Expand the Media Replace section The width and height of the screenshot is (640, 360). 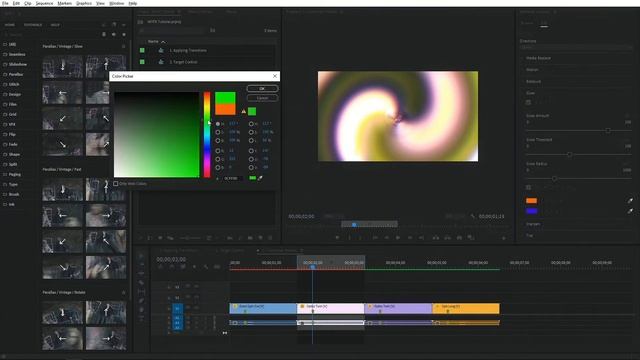click(538, 58)
